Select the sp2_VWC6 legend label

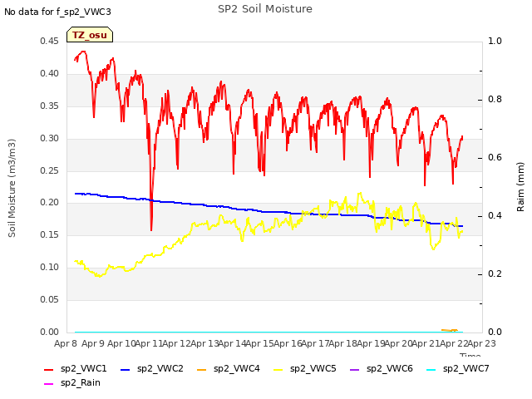[390, 369]
